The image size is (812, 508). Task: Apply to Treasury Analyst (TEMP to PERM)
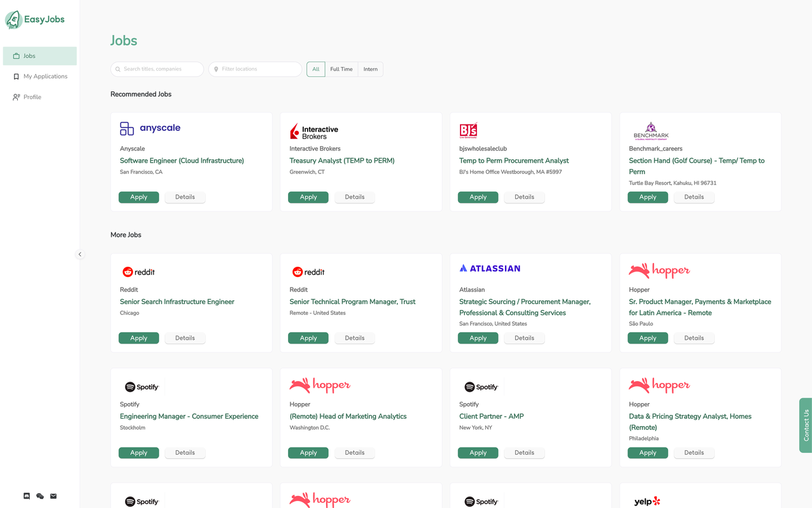308,197
